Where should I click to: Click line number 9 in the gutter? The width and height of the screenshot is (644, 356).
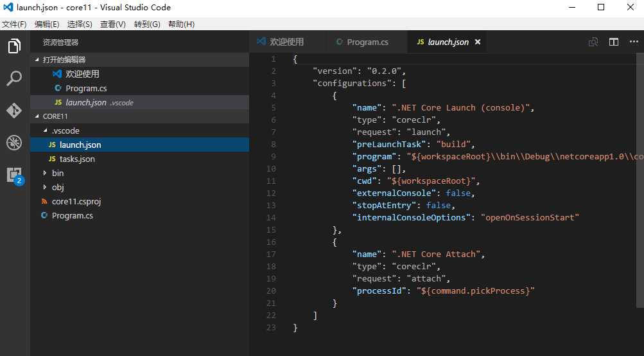point(274,157)
